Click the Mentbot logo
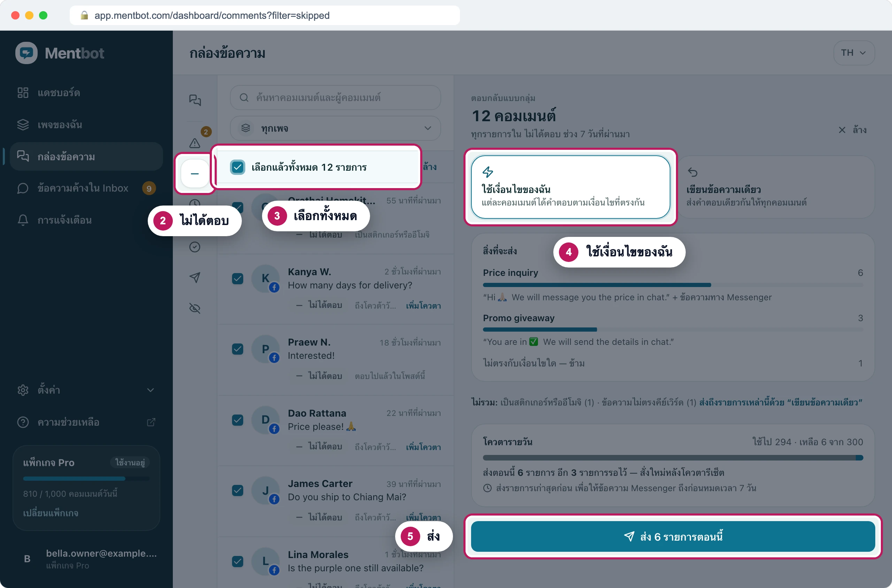 pos(60,53)
